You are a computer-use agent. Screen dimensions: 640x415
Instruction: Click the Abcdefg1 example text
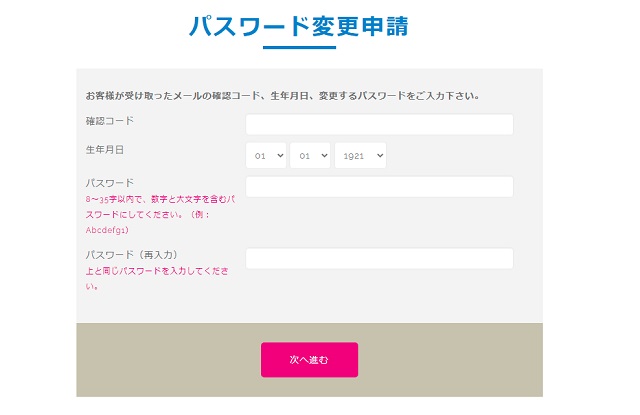click(107, 229)
